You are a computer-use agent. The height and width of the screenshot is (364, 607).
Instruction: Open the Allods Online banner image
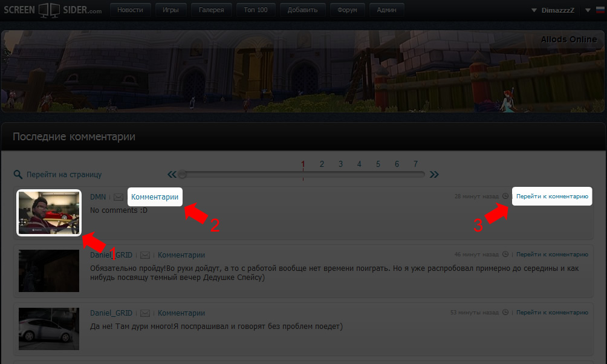click(x=303, y=71)
